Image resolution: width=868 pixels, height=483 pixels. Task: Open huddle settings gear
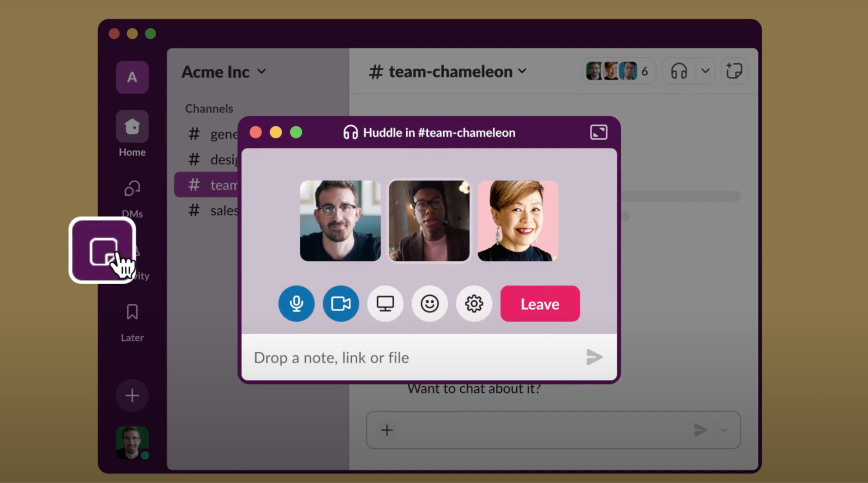point(474,303)
